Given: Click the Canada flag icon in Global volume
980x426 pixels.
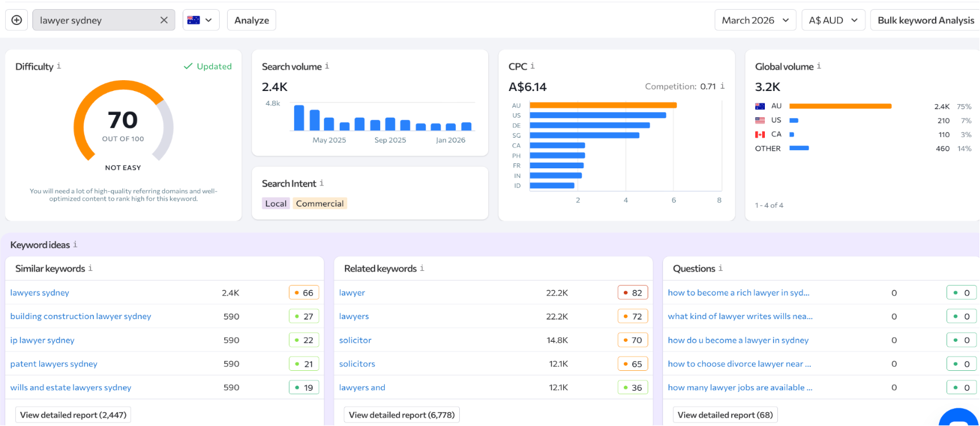Looking at the screenshot, I should [760, 135].
